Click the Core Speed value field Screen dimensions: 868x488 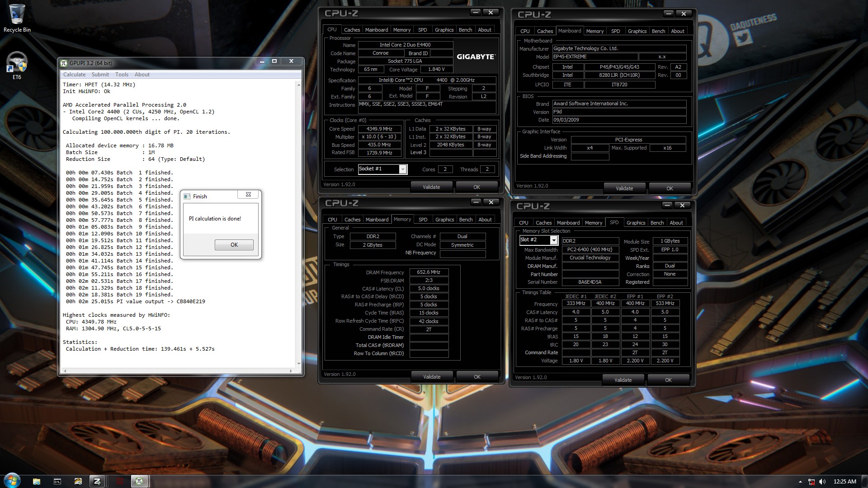tap(379, 129)
